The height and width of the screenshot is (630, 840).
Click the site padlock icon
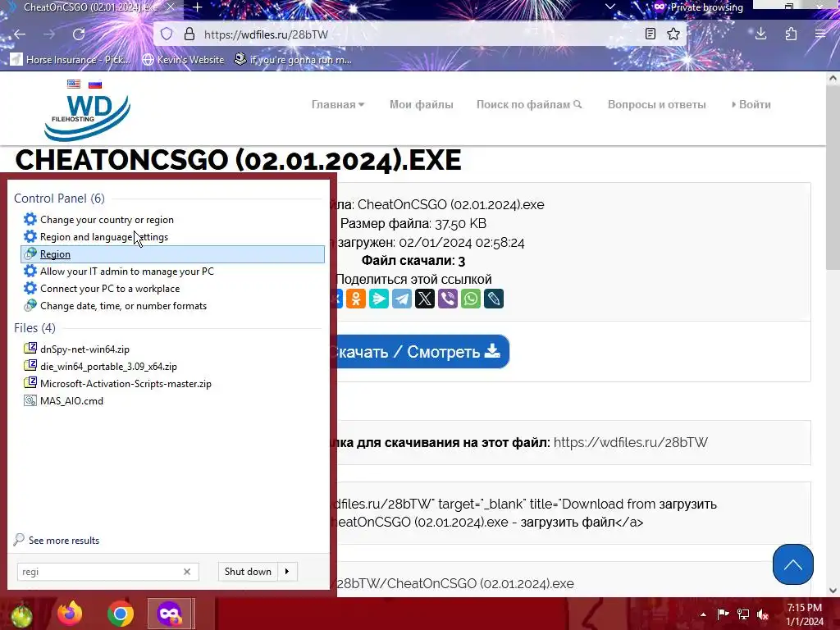tap(189, 34)
